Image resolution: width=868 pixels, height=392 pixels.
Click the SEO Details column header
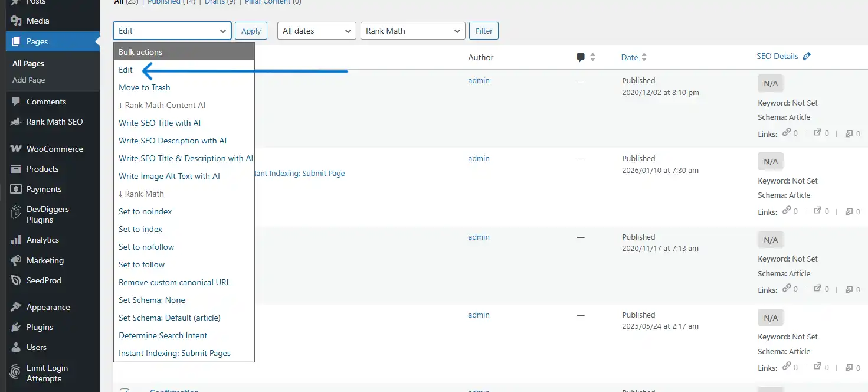click(x=777, y=56)
